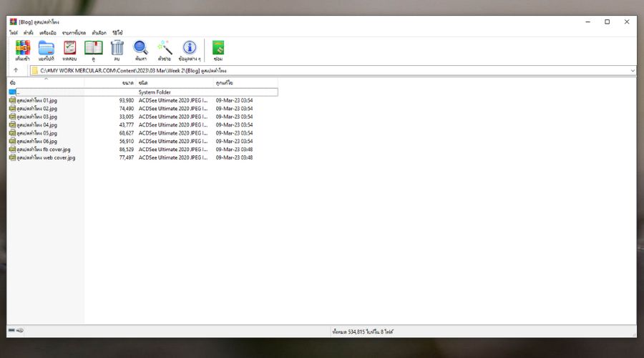Click the file icon of 03.jpg
This screenshot has height=358, width=644.
point(12,117)
